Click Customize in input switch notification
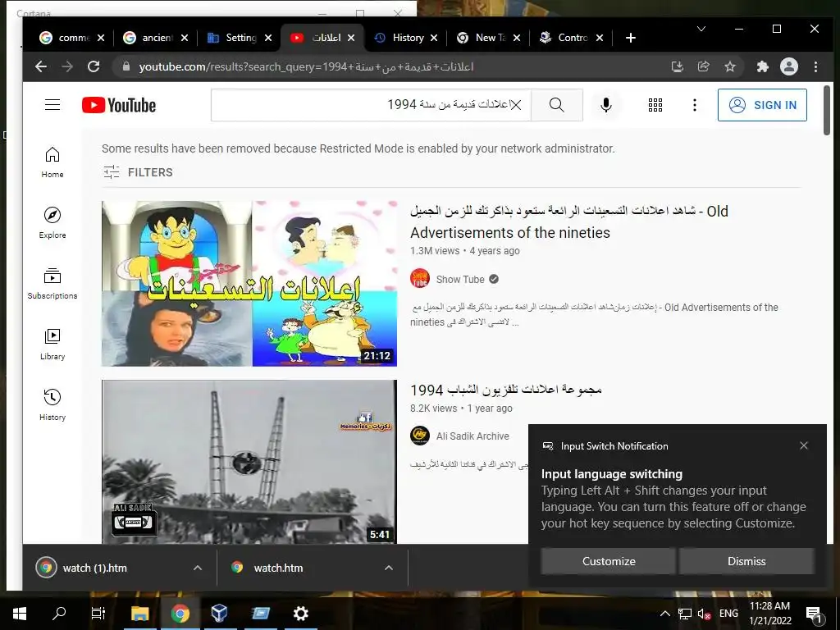 (609, 561)
